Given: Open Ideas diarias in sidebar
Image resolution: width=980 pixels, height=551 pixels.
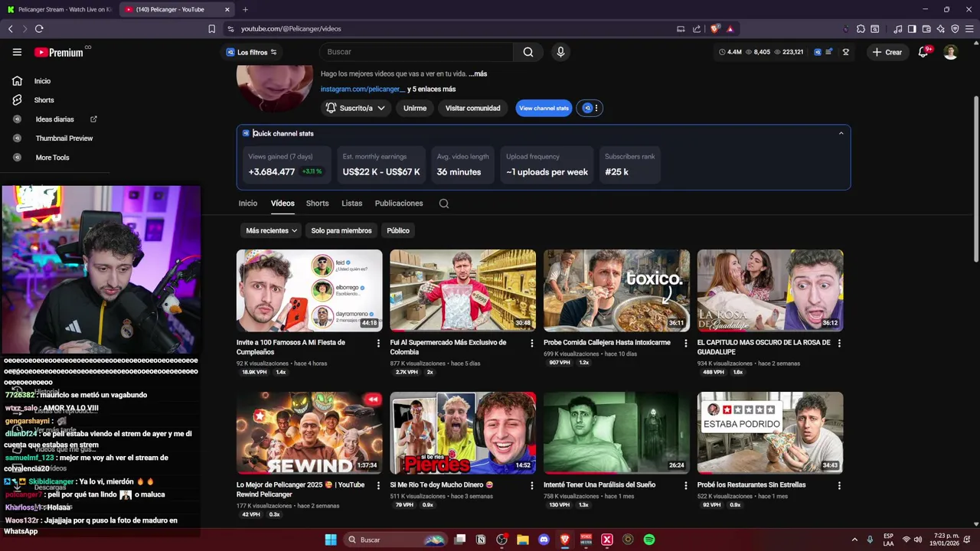Looking at the screenshot, I should (55, 119).
